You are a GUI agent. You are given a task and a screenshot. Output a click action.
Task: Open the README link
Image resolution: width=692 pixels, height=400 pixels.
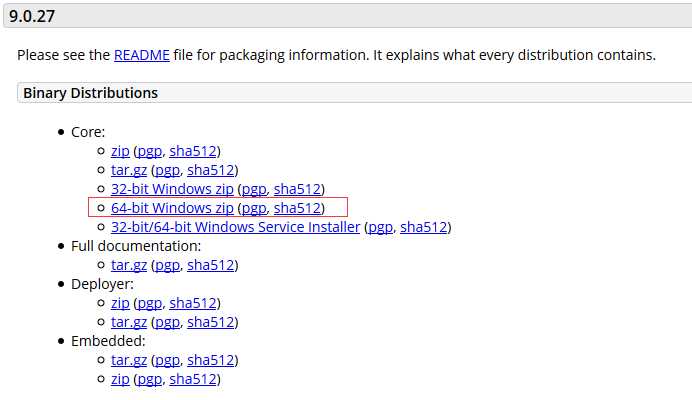click(x=142, y=55)
